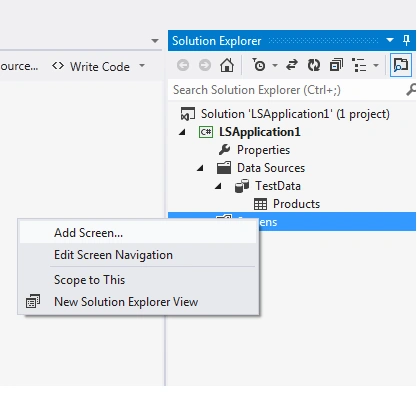Collapse All items in Solution Explorer
This screenshot has width=417, height=393.
tap(336, 65)
